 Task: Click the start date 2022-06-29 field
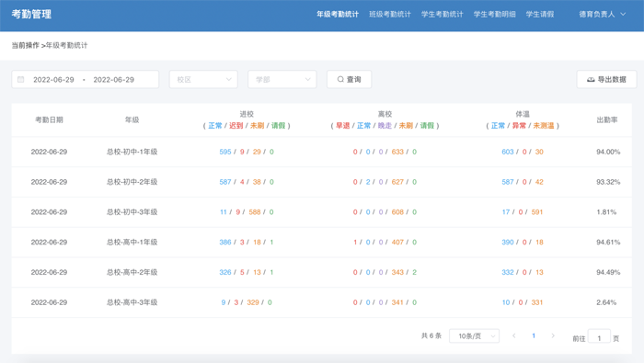tap(53, 80)
